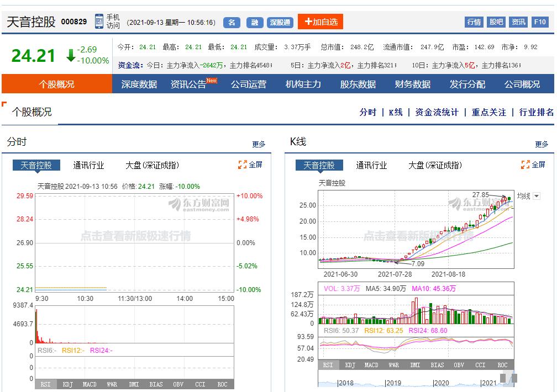Select W%R indicator in K线 chart
This screenshot has height=392, width=557.
(x=393, y=365)
